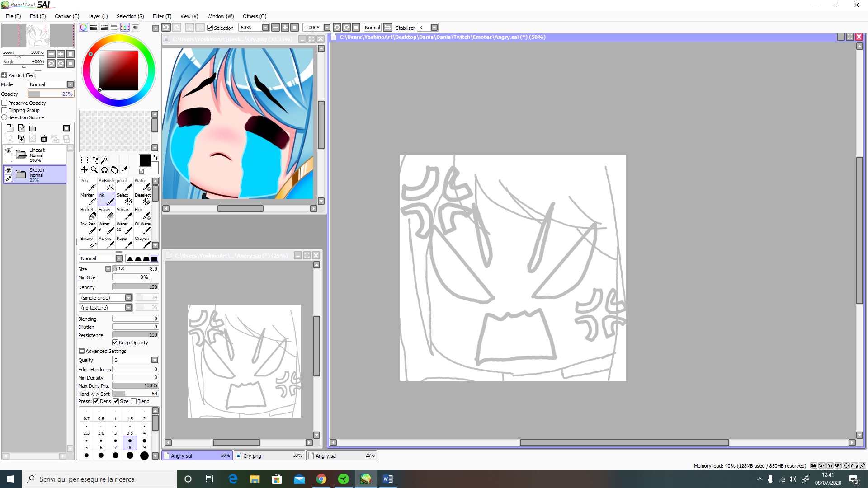
Task: Select the Zoom magnifier tool
Action: coord(94,170)
